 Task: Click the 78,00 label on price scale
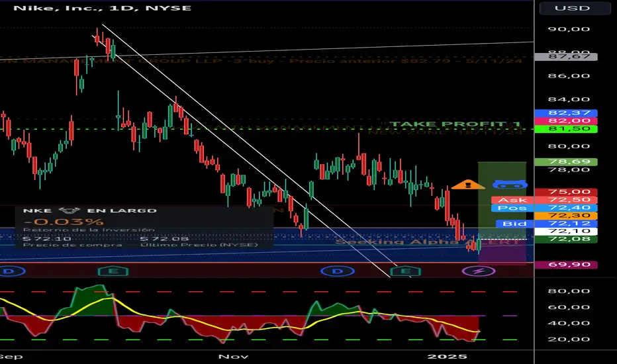(569, 169)
